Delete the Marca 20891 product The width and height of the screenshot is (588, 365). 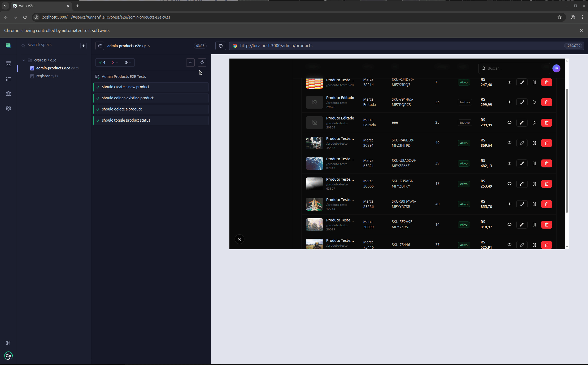click(546, 143)
